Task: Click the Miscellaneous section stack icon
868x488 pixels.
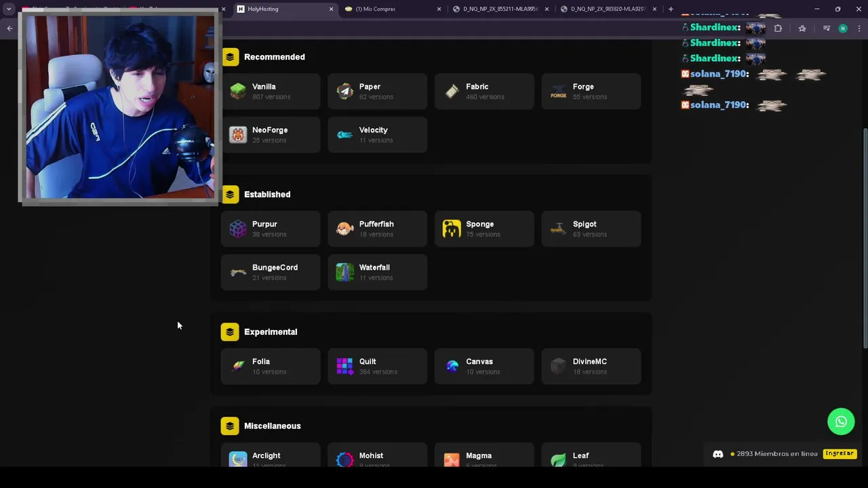Action: coord(230,426)
